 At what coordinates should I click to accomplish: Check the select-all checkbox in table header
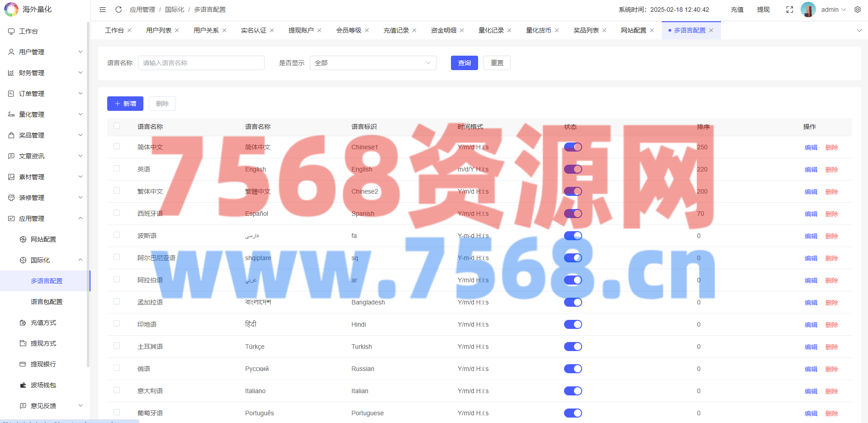(x=117, y=126)
